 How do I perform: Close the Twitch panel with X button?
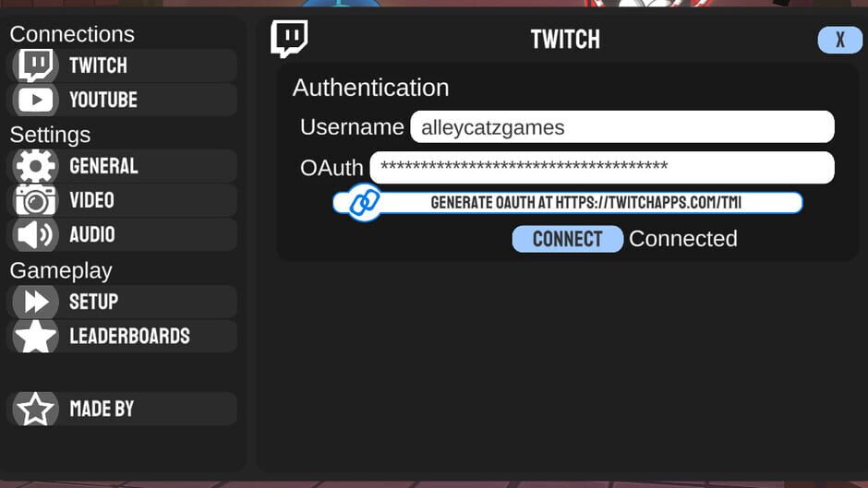(839, 40)
